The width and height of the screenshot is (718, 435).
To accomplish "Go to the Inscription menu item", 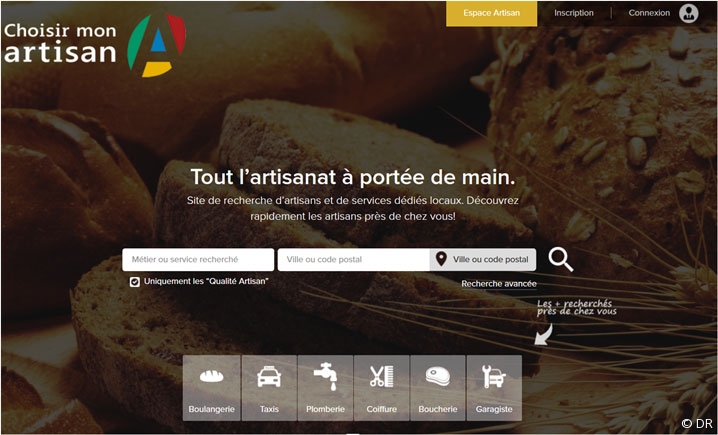I will click(x=574, y=13).
